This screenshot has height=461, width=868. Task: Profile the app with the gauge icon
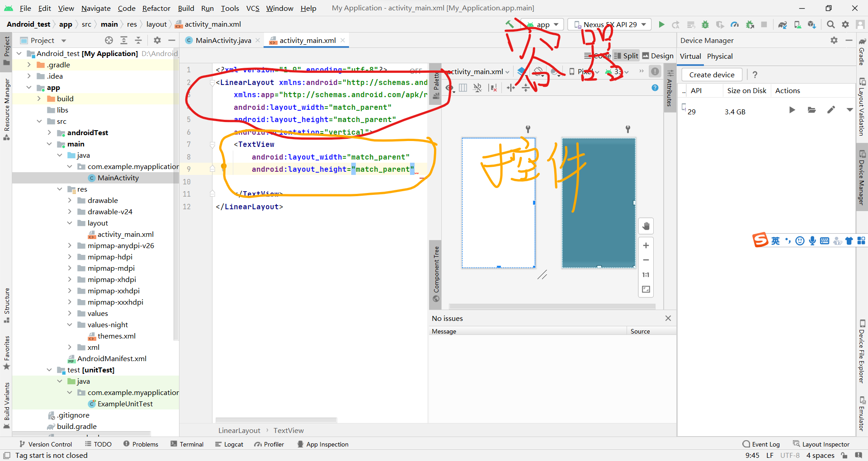coord(735,24)
